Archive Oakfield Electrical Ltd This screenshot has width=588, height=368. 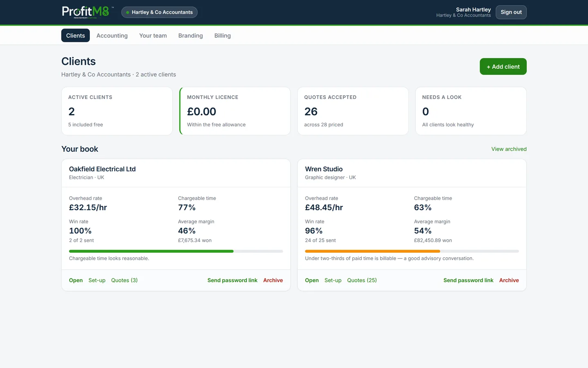[273, 280]
